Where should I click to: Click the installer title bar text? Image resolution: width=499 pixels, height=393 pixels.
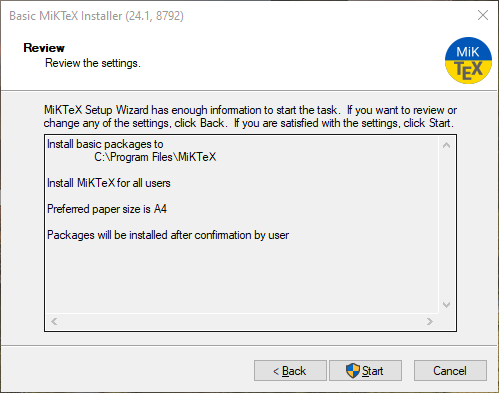pyautogui.click(x=96, y=16)
